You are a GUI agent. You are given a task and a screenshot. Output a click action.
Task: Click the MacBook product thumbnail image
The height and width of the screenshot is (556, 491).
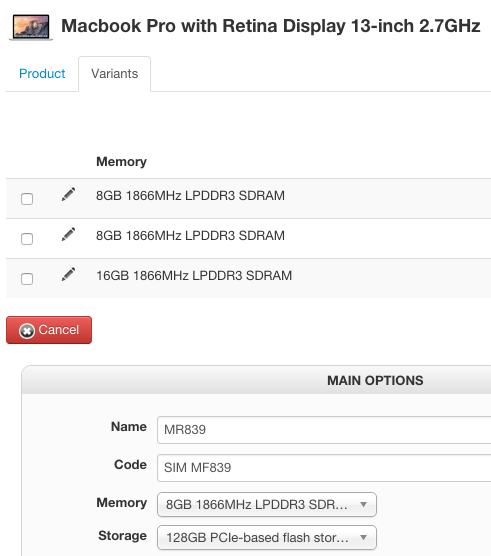[31, 27]
